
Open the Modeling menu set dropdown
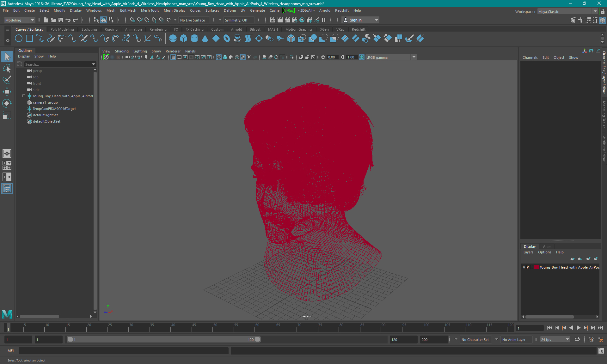tap(20, 20)
